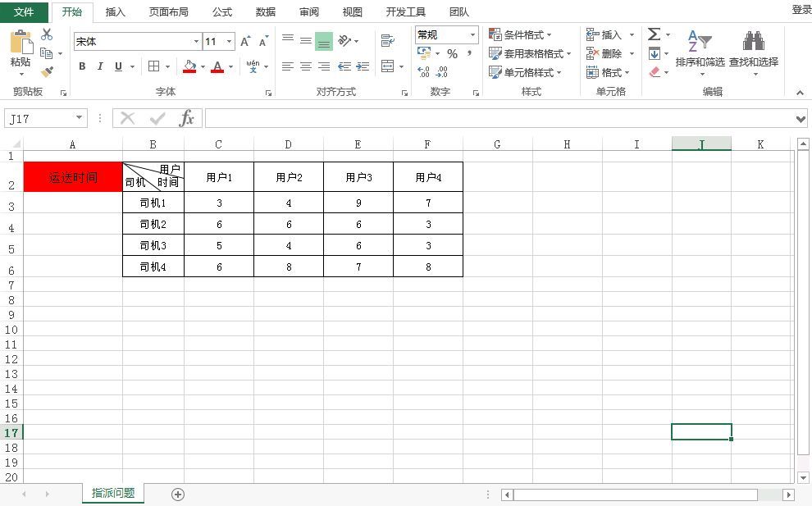Viewport: 812px width, 506px height.
Task: Toggle Top Align
Action: click(x=288, y=40)
